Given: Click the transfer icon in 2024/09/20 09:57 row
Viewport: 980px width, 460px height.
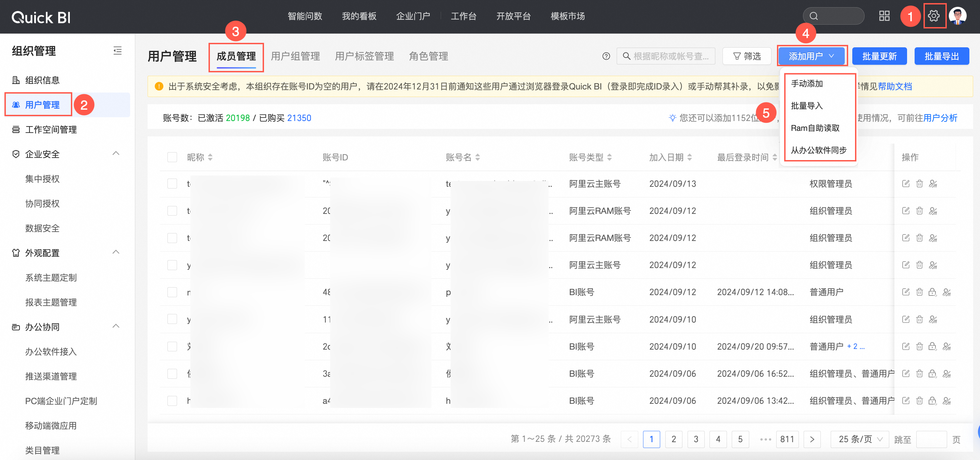Looking at the screenshot, I should 946,346.
